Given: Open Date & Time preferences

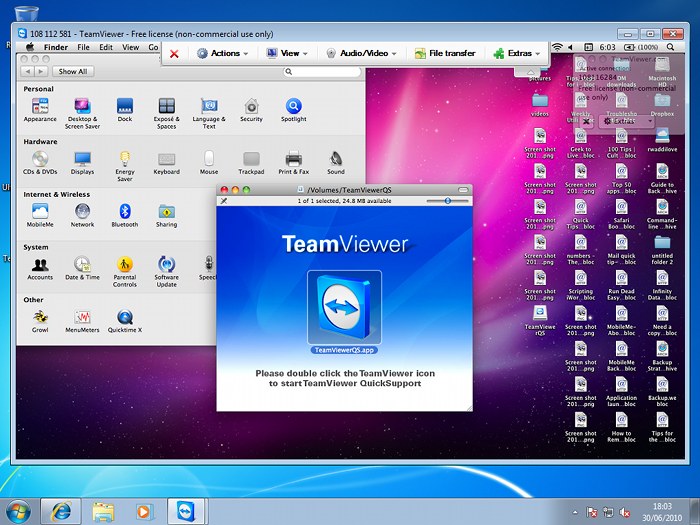Looking at the screenshot, I should [x=82, y=268].
